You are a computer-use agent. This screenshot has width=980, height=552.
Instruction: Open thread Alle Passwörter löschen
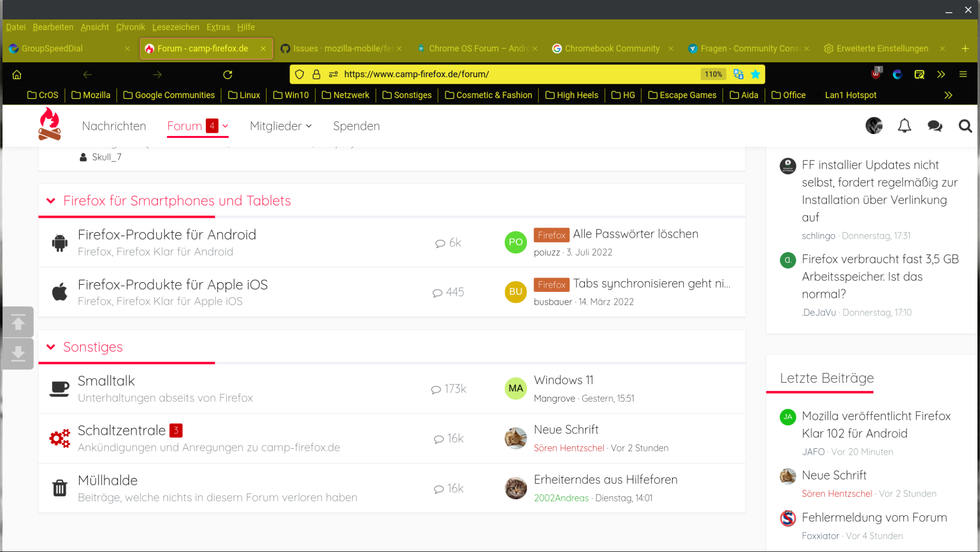(635, 234)
